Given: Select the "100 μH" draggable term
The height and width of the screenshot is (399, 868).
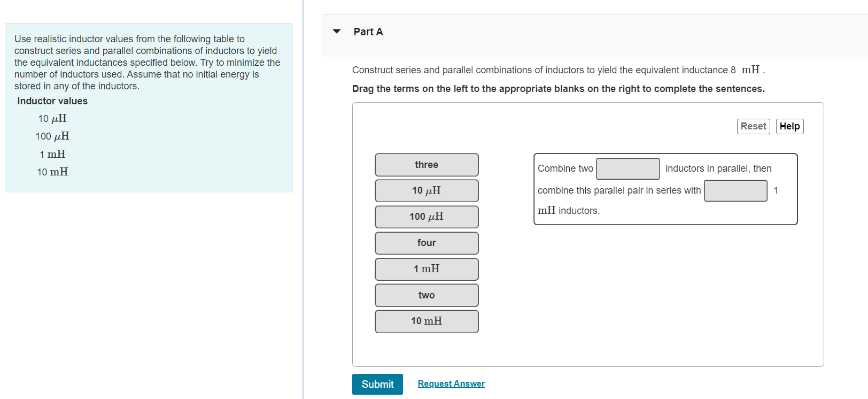Looking at the screenshot, I should (x=426, y=217).
